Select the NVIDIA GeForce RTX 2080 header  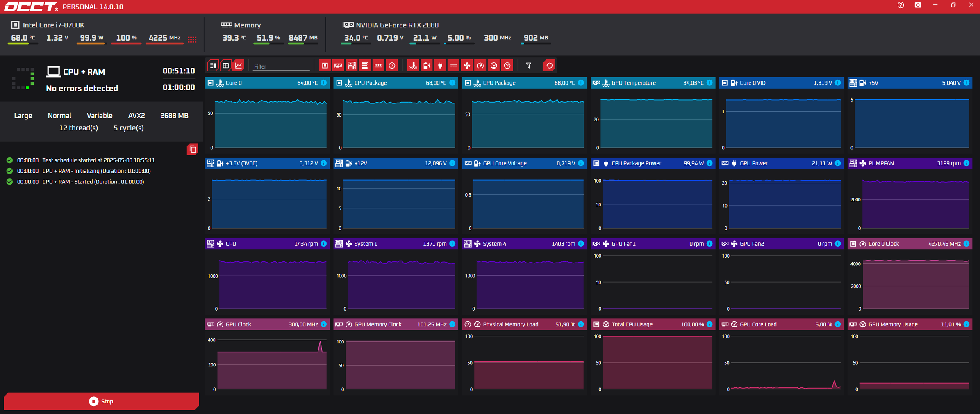tap(391, 25)
